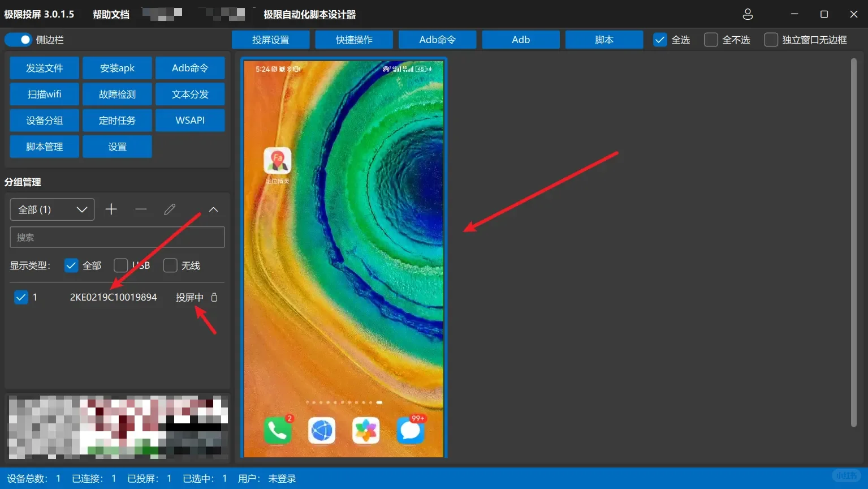This screenshot has height=489, width=868.
Task: Toggle the 全部 display type checkbox
Action: (x=71, y=265)
